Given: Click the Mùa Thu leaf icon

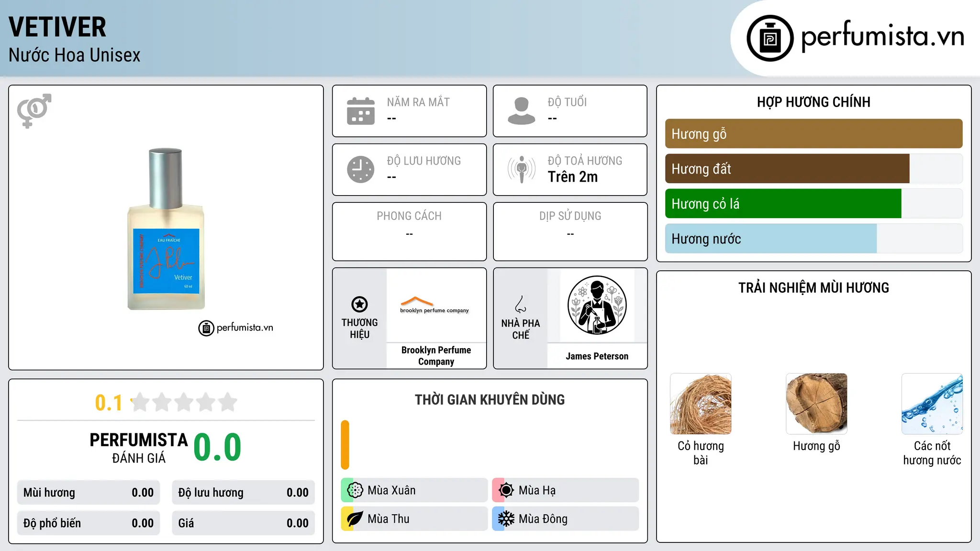Looking at the screenshot, I should click(x=355, y=519).
